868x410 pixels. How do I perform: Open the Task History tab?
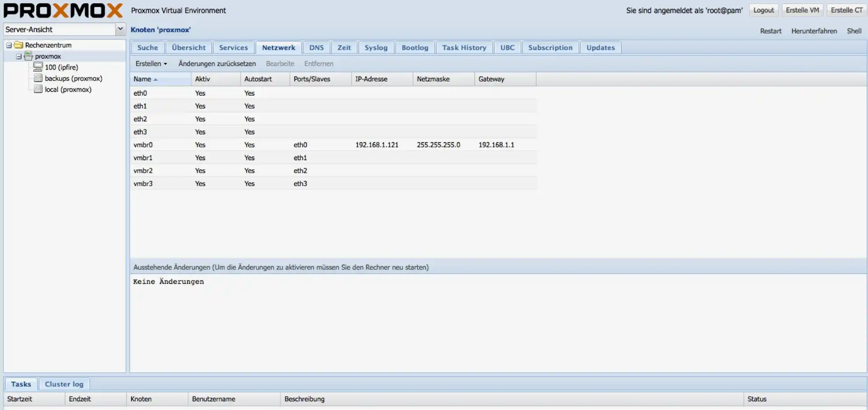[x=464, y=47]
